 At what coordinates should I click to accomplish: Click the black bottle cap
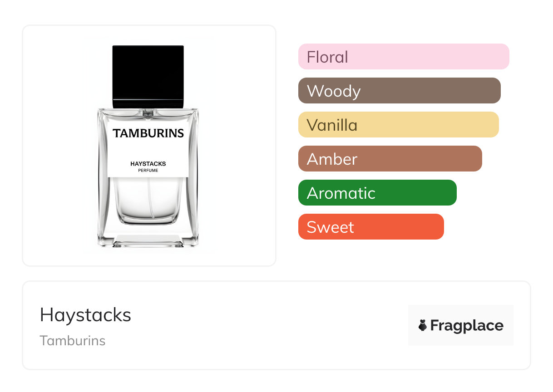(148, 76)
